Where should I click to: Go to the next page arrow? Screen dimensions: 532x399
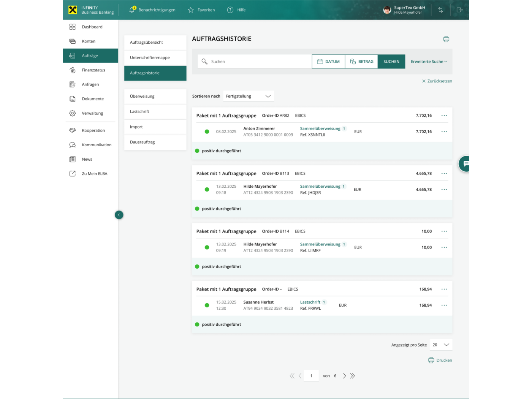click(x=344, y=376)
